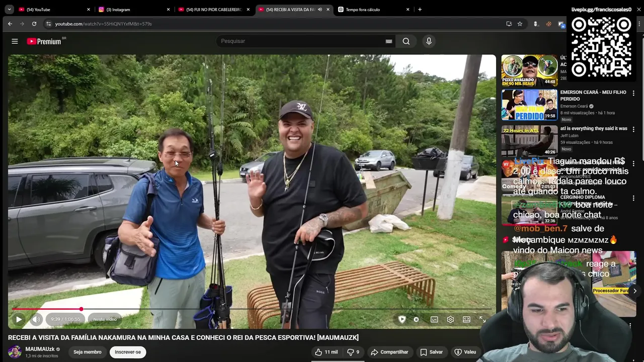Open the MAUMAUzk channel name link

(40, 349)
